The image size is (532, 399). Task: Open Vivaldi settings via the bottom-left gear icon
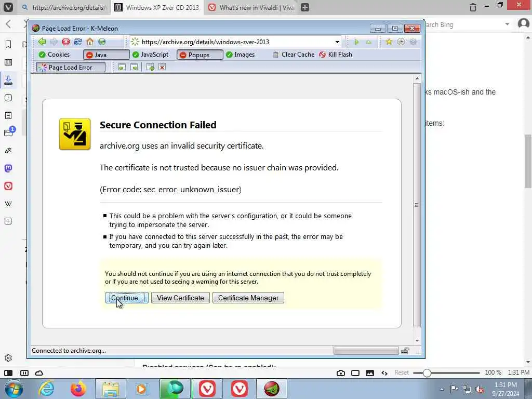tap(8, 358)
